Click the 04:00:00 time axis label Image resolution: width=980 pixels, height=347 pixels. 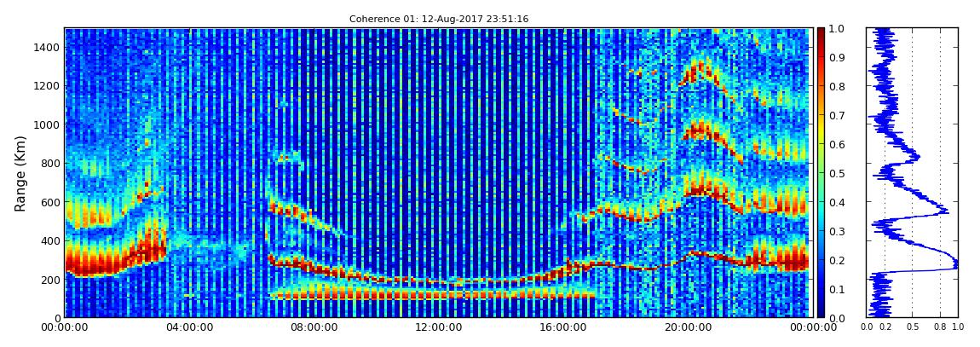188,327
